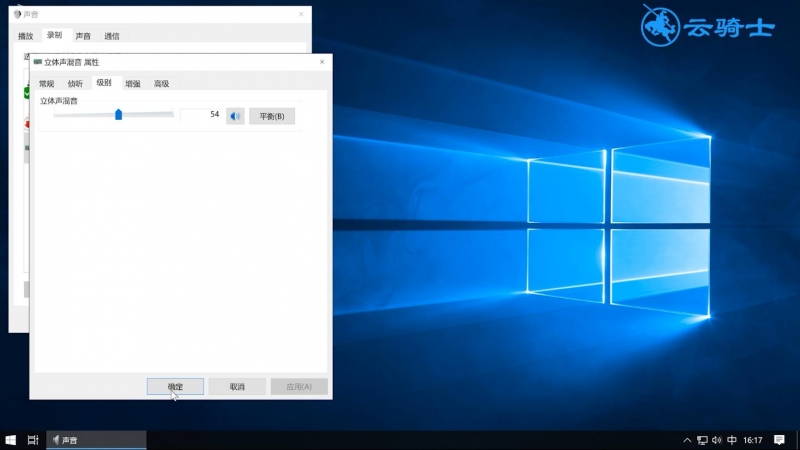Viewport: 800px width, 450px height.
Task: Select the 级别 tab
Action: [104, 83]
